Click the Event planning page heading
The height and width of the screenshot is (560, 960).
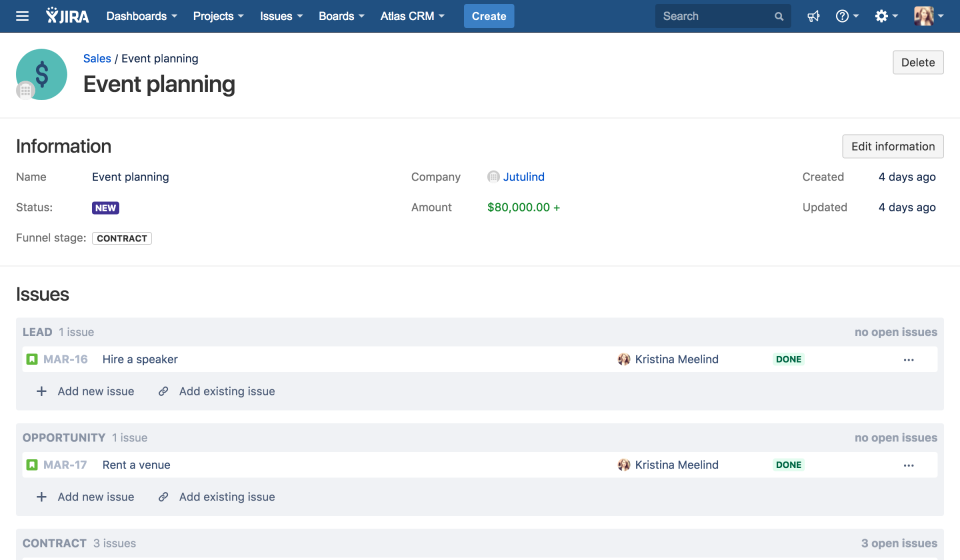pyautogui.click(x=159, y=84)
